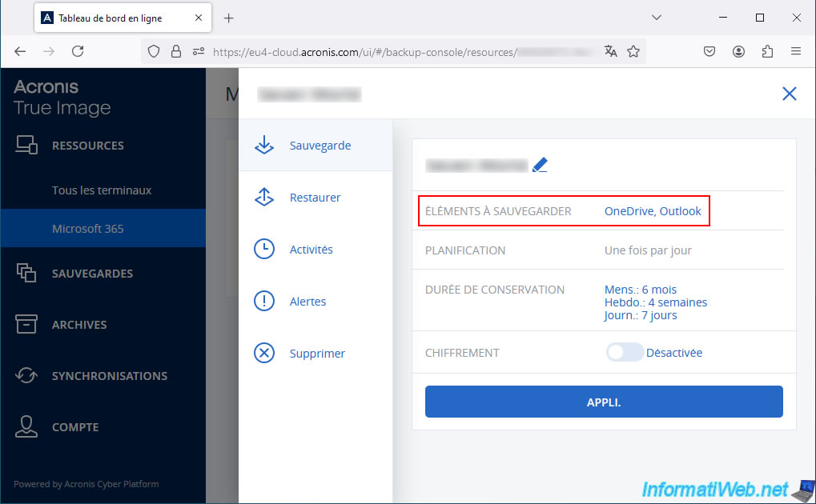Click the Une fois par jour schedule value

pyautogui.click(x=648, y=250)
